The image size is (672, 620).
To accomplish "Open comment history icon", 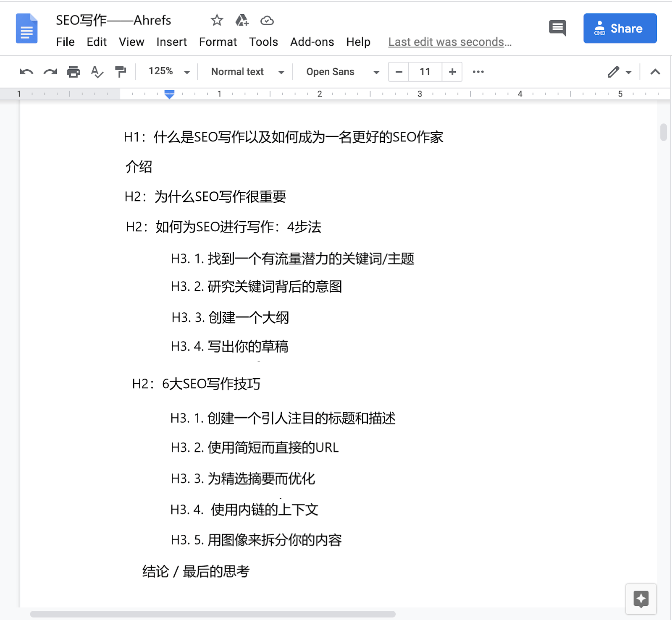I will click(557, 28).
